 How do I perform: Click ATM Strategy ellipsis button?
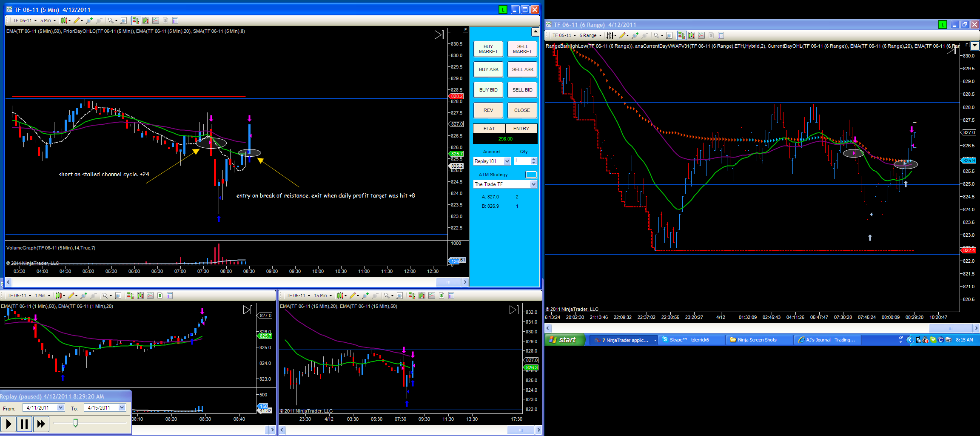pos(531,175)
